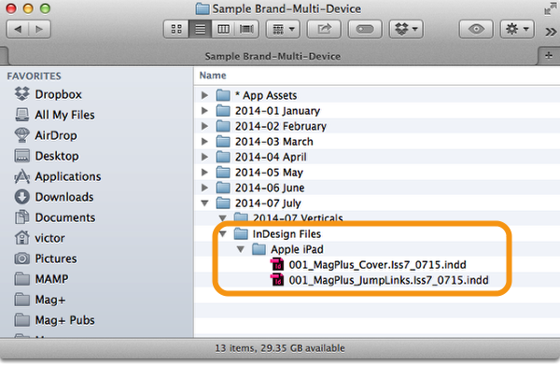Select the 2014-07 July folder row

click(377, 203)
